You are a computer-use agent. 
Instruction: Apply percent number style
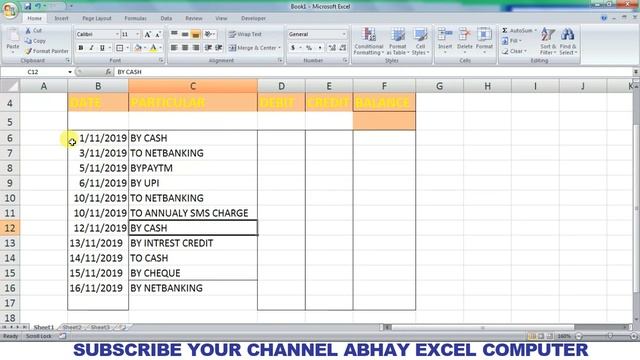coord(309,48)
